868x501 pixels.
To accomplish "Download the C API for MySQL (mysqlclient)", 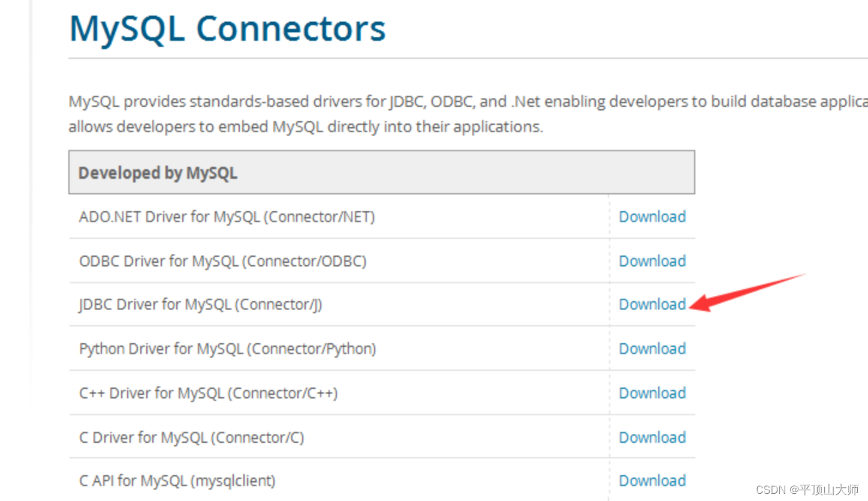I will tap(652, 481).
